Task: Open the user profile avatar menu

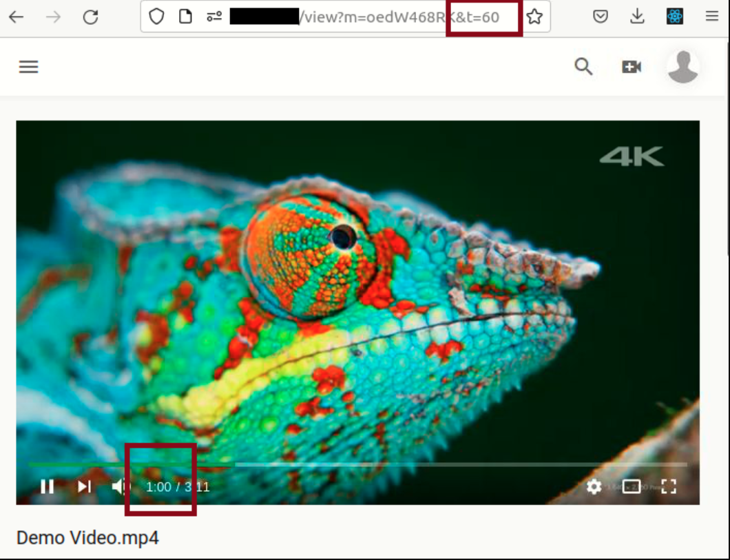Action: tap(683, 67)
